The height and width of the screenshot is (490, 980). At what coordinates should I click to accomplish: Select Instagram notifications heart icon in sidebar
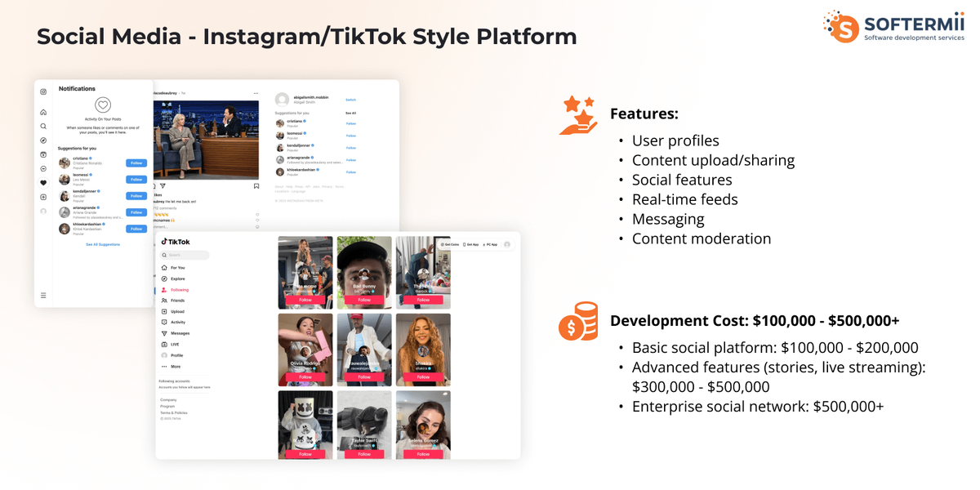[x=43, y=183]
